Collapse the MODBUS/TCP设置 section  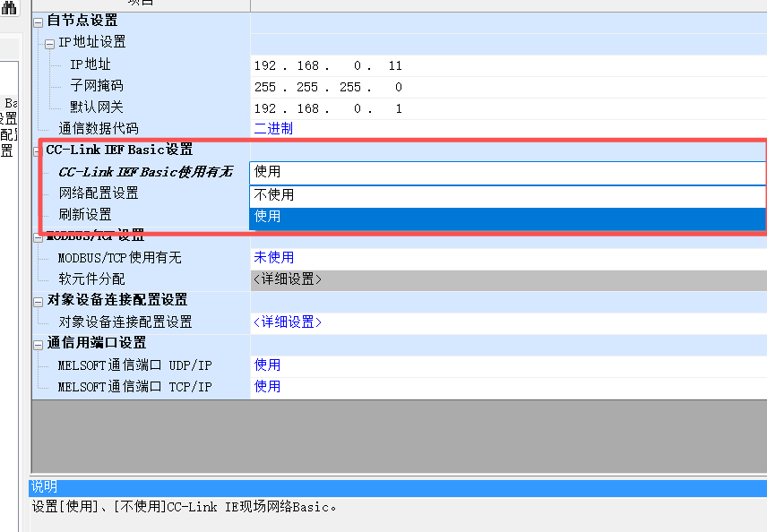(x=39, y=238)
